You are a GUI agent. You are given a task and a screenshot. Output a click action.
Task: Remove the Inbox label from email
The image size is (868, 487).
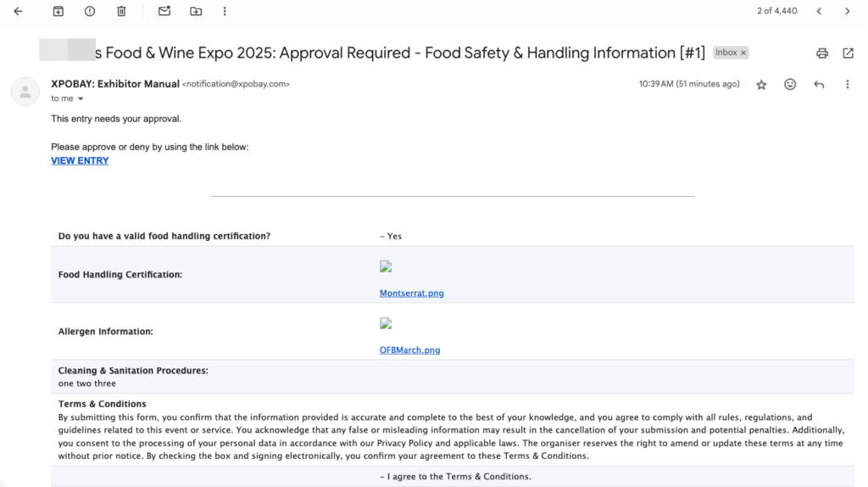[743, 53]
